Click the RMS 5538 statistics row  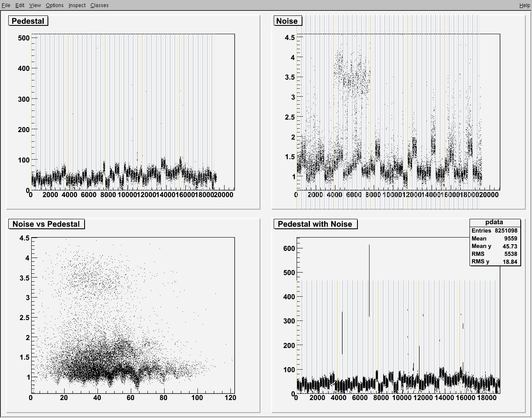click(x=495, y=254)
